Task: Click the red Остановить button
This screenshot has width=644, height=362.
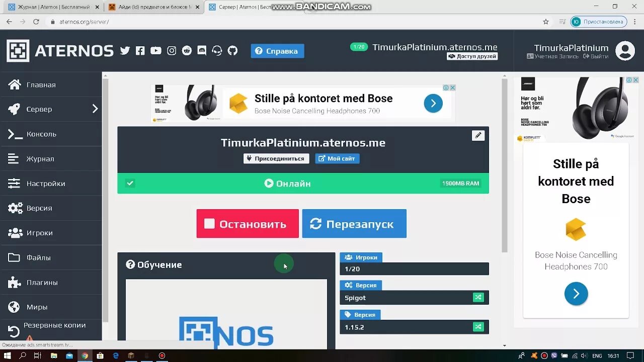Action: pos(248,224)
